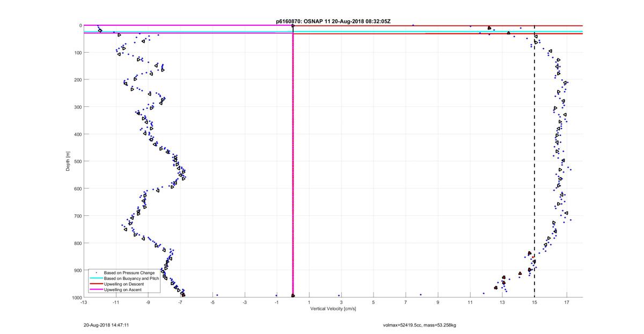Click the 'Depth [m]' y-axis label
The width and height of the screenshot is (644, 334).
click(68, 161)
